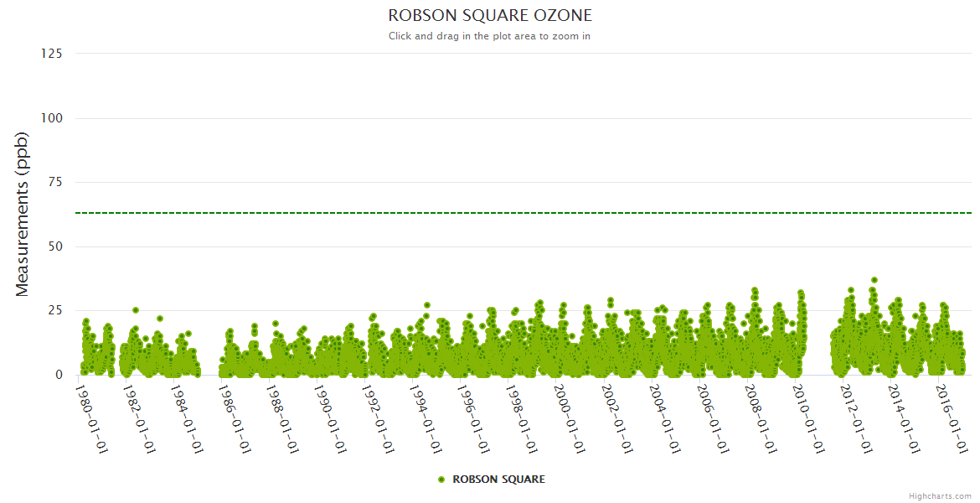Click the 'Click and drag' subtitle text

coord(490,36)
